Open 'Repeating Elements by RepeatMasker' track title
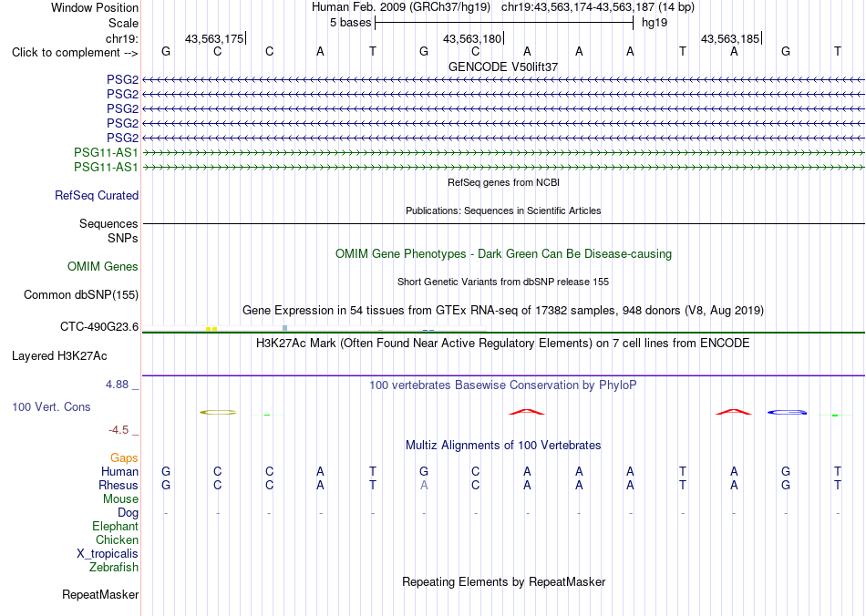The width and height of the screenshot is (866, 616). coord(504,581)
